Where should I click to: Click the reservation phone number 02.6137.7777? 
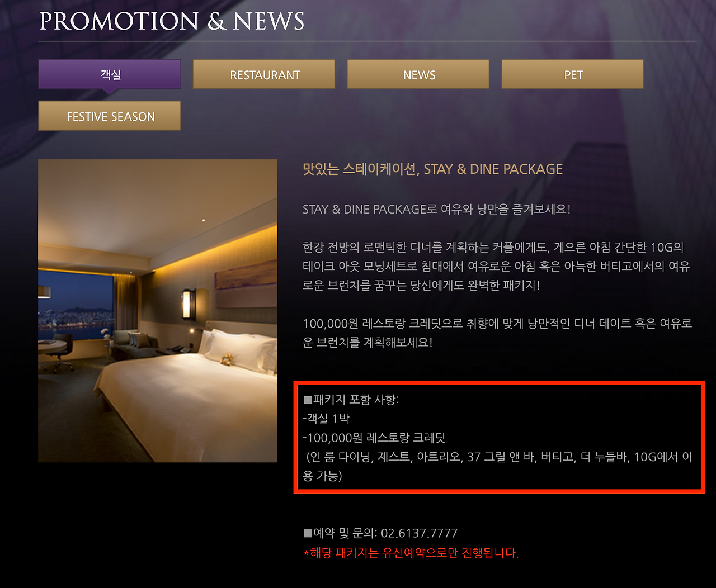tap(419, 533)
